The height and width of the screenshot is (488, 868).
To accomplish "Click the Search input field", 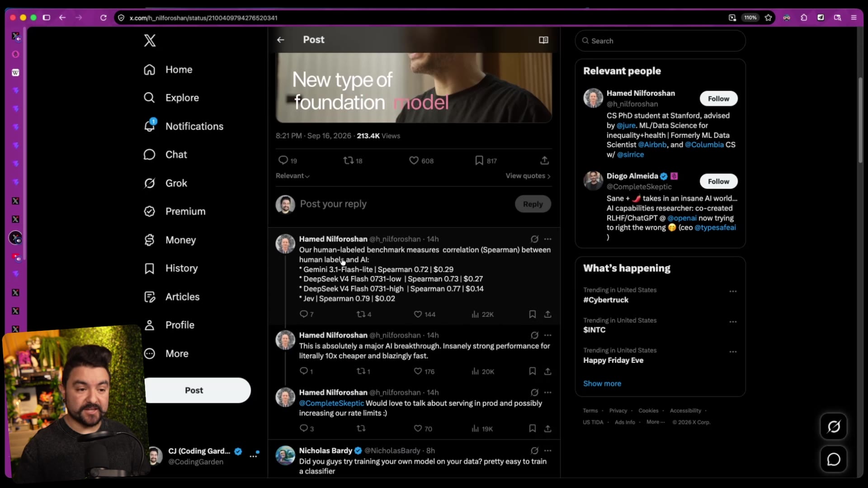I will 660,41.
